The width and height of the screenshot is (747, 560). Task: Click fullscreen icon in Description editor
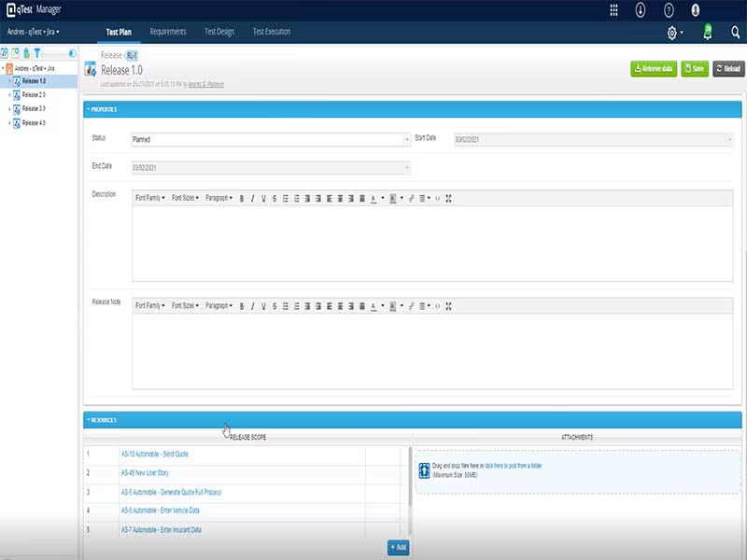tap(448, 199)
